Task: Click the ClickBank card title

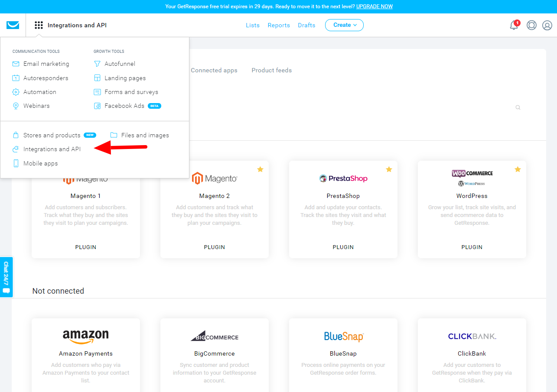Action: [x=472, y=353]
